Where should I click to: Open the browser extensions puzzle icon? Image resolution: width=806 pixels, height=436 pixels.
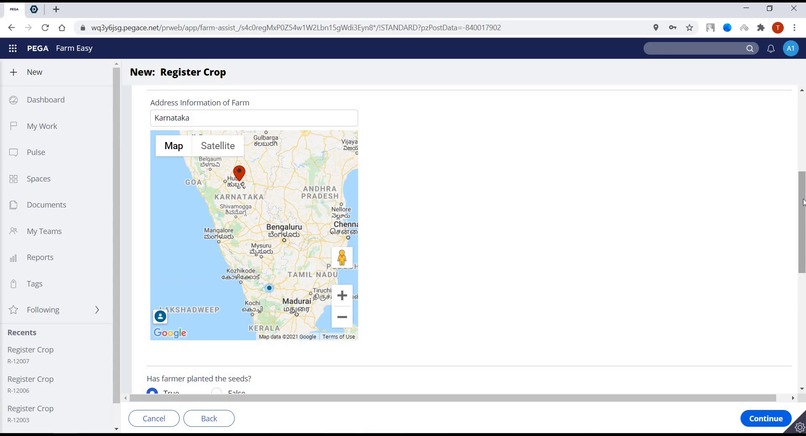click(761, 28)
